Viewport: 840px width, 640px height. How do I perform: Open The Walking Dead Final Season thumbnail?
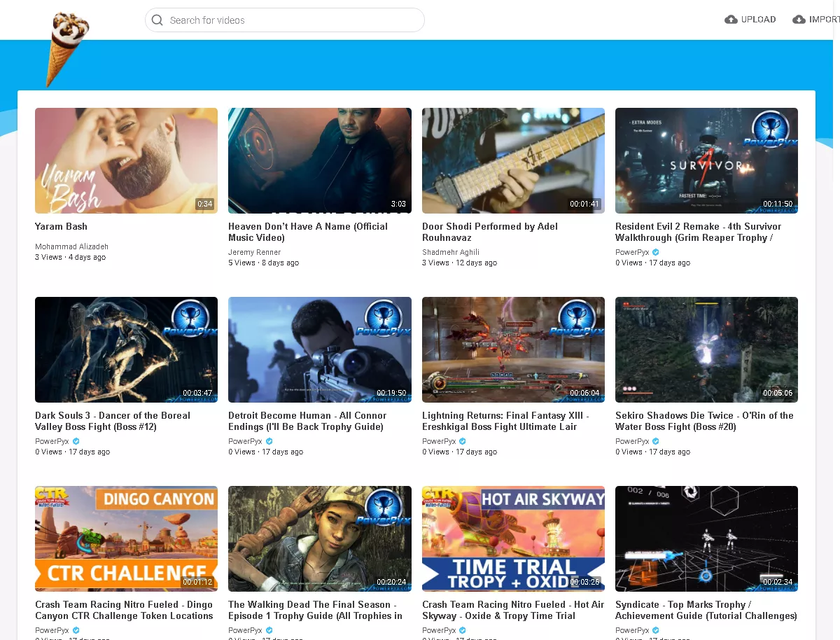(320, 538)
